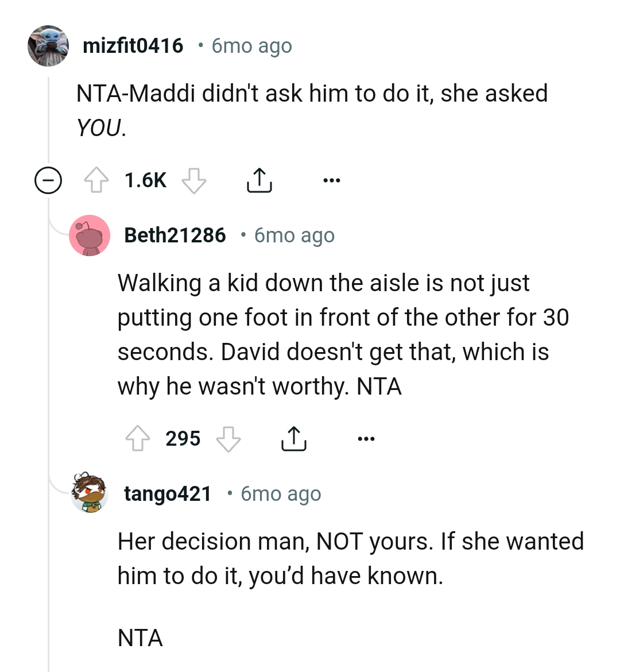620x672 pixels.
Task: Upvote mizfit0416's comment
Action: 96,180
